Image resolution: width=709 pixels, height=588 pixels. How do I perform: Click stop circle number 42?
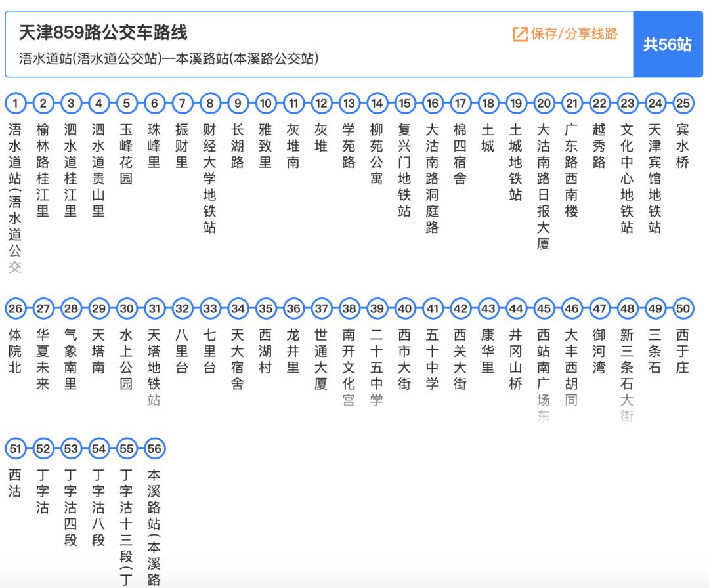[460, 308]
